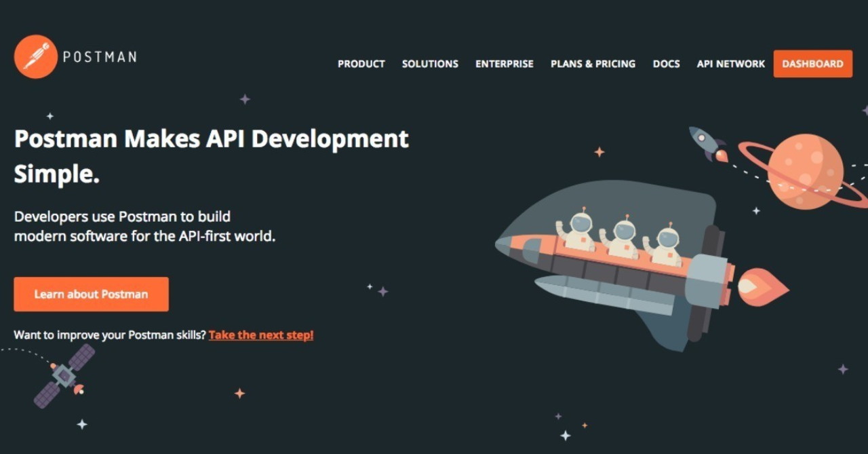Visit the API NETWORK page
Image resolution: width=868 pixels, height=454 pixels.
tap(731, 64)
